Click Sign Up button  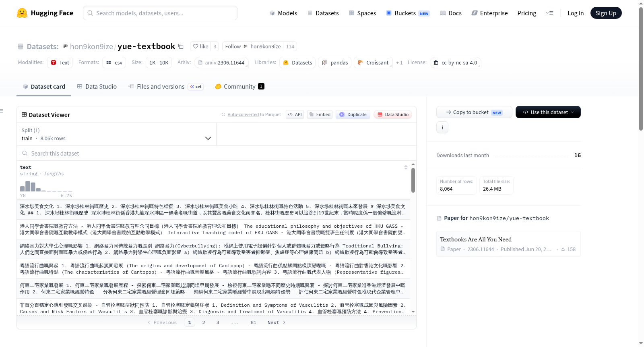(x=606, y=13)
